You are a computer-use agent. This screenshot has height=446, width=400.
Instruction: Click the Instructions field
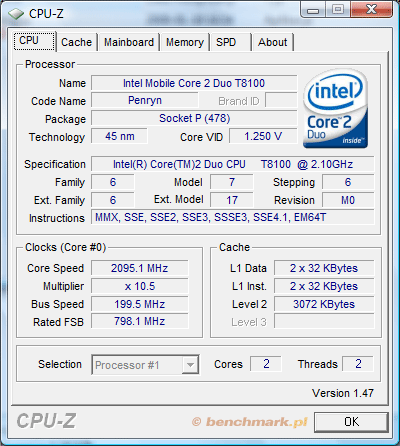click(233, 217)
